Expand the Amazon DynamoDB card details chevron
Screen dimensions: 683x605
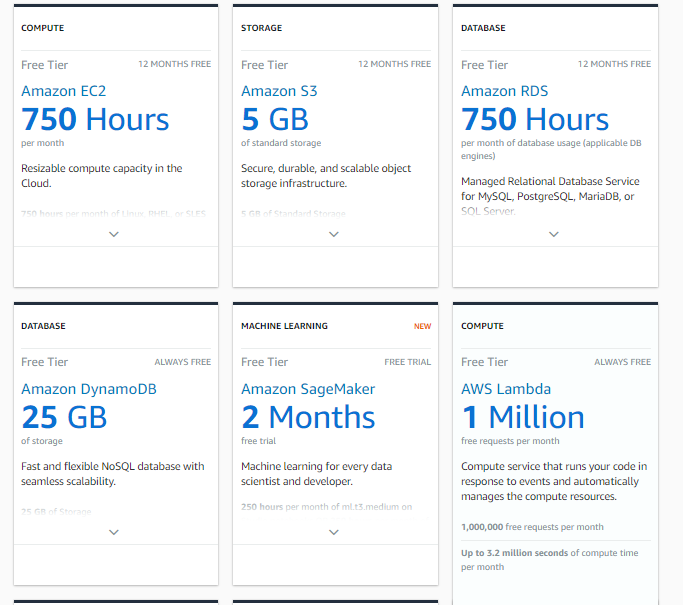click(114, 532)
